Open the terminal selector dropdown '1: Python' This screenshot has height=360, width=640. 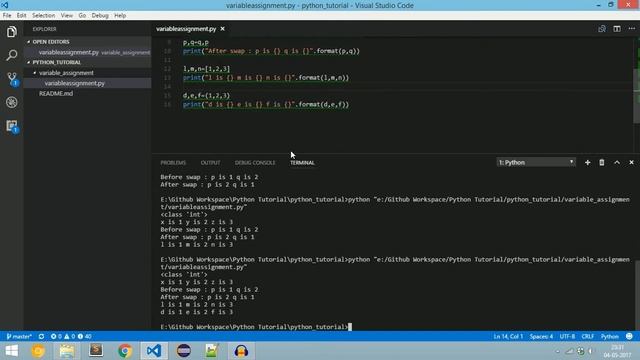click(x=536, y=162)
